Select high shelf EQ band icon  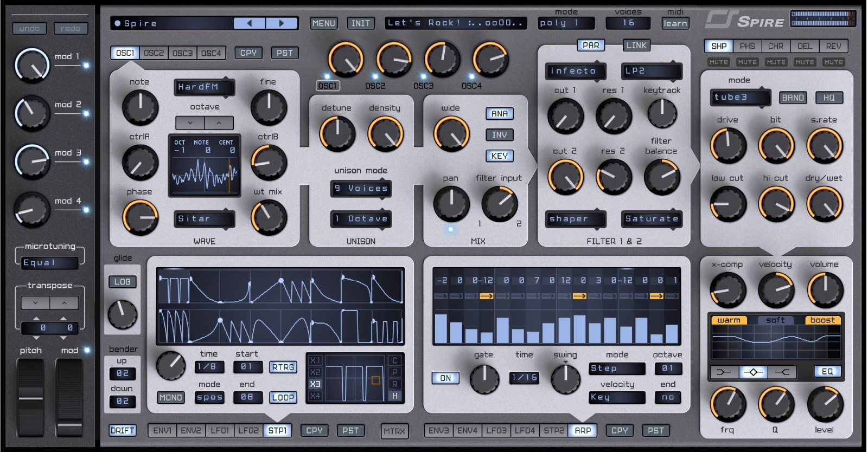pos(782,372)
